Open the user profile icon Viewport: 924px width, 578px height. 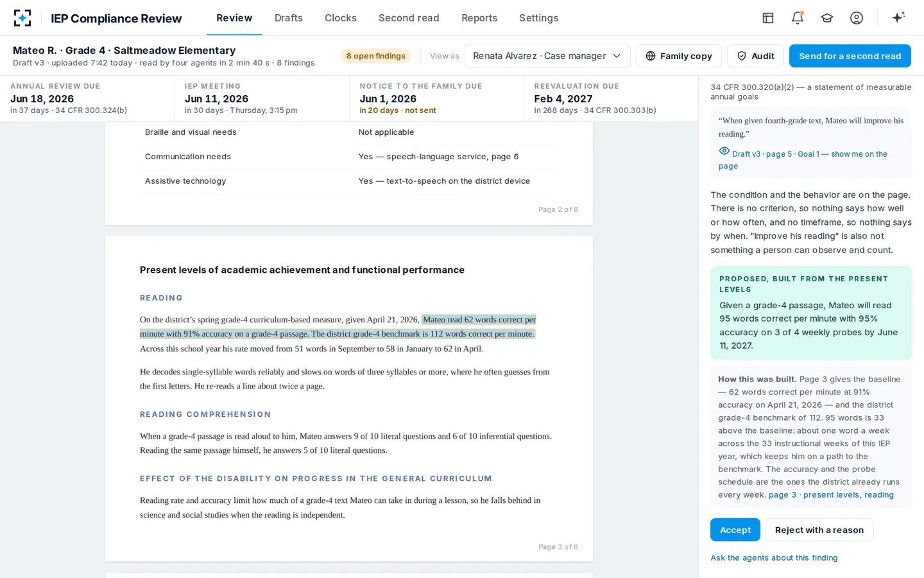click(857, 18)
